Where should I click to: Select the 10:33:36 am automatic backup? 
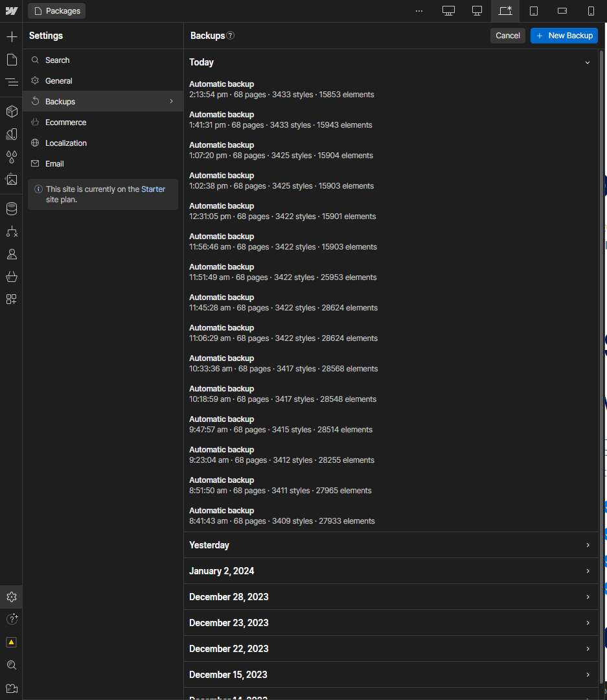tap(391, 364)
